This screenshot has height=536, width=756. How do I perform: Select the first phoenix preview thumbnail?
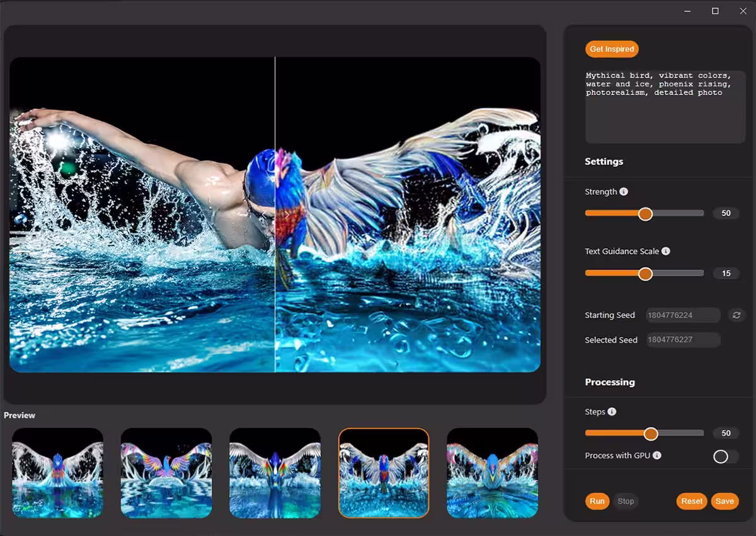click(x=57, y=472)
